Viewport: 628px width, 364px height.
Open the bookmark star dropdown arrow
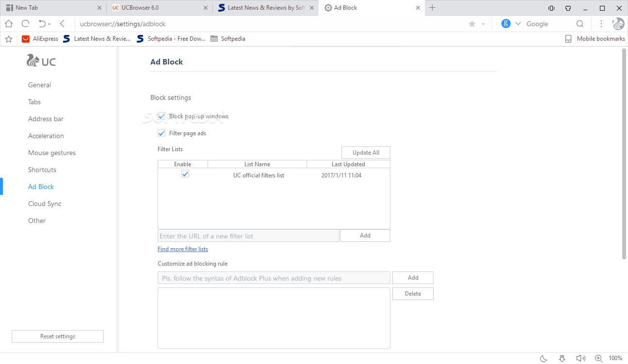coord(483,24)
